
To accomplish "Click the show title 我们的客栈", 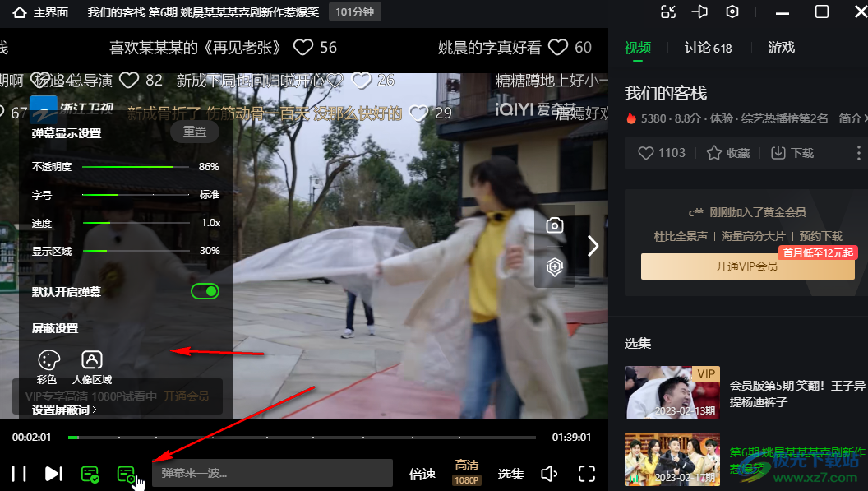I will [x=666, y=93].
